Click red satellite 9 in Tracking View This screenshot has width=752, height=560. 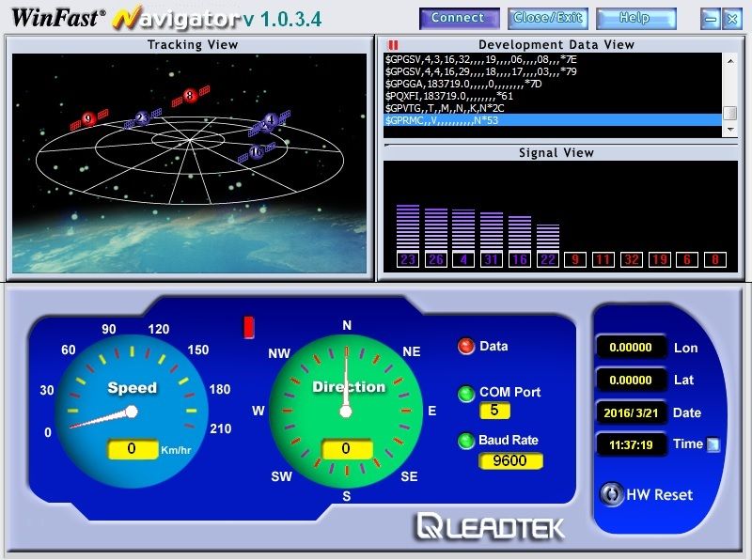88,119
